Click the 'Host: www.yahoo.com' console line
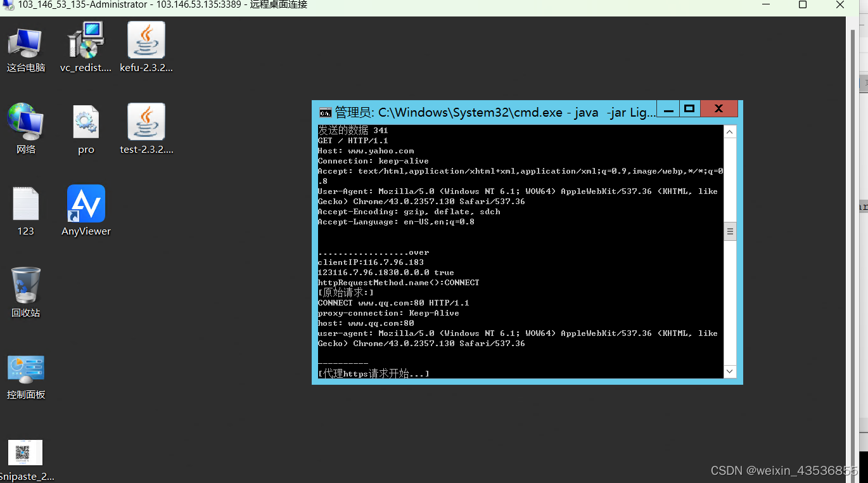 click(366, 151)
